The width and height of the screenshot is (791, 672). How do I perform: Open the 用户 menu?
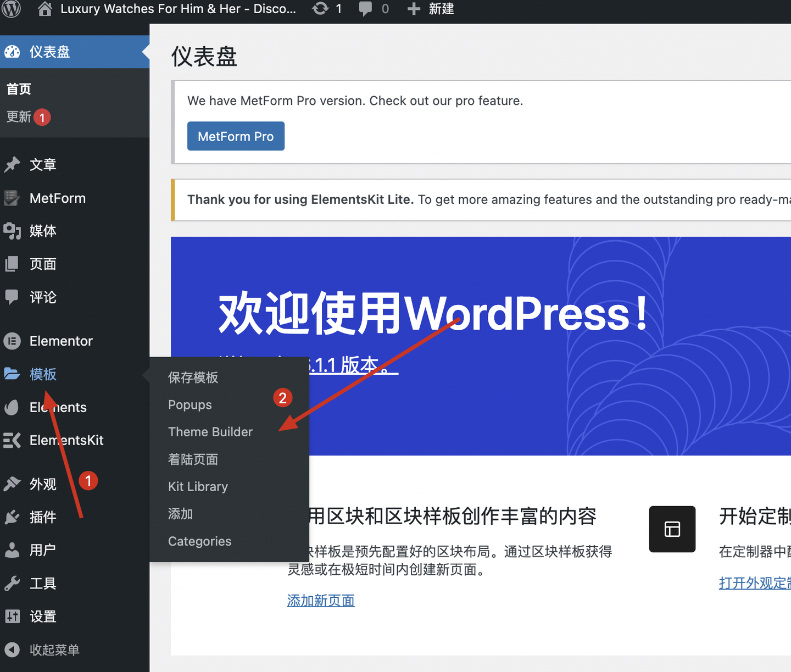coord(75,550)
